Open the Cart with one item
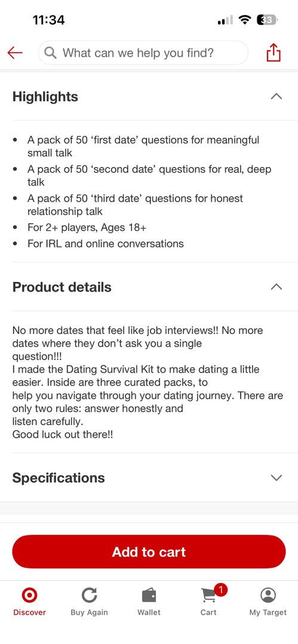Screen dimensions: 298x644 (208, 602)
